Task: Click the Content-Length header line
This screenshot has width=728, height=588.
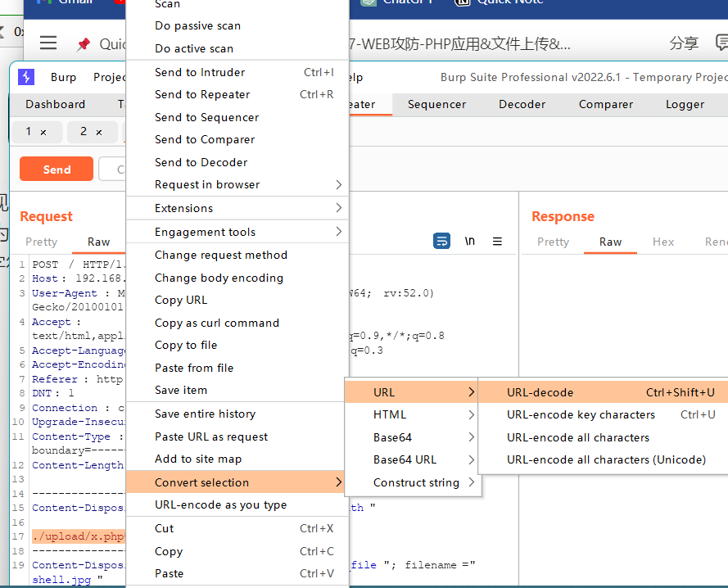Action: pos(78,465)
